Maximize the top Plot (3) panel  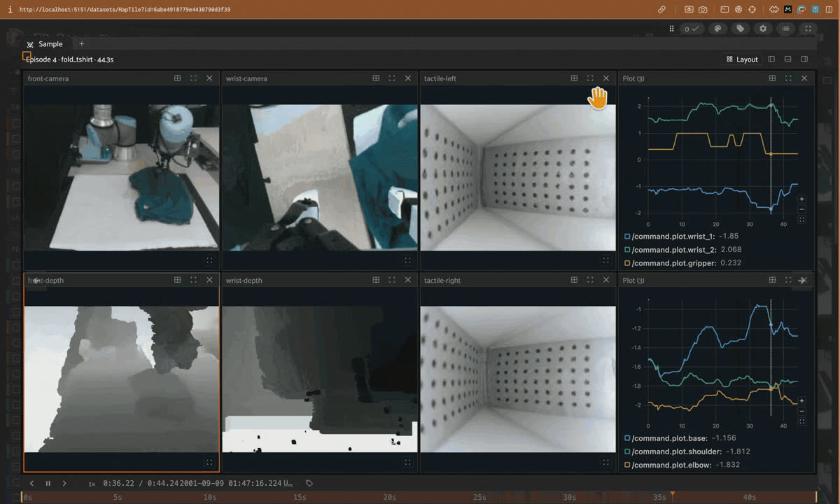coord(788,78)
